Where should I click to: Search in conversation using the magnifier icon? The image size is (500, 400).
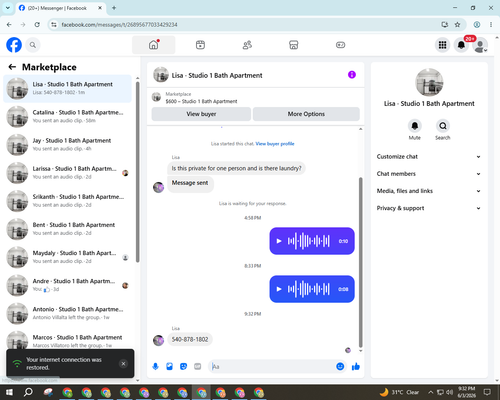point(443,126)
